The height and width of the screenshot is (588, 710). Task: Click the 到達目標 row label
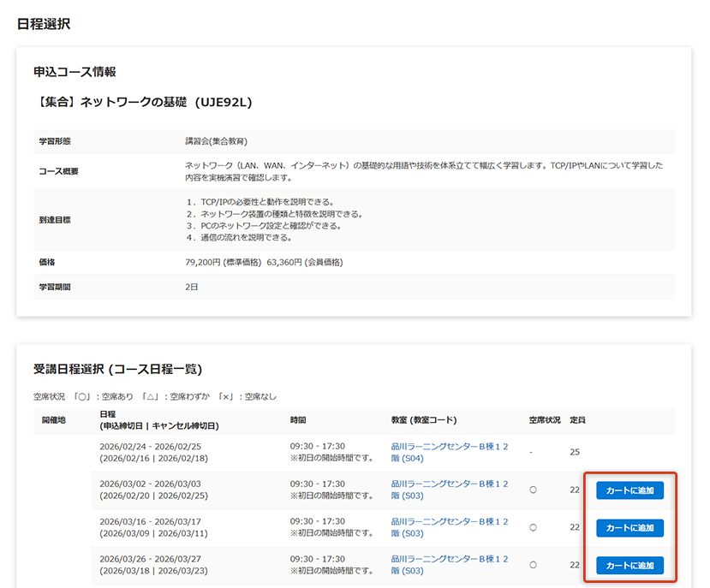pyautogui.click(x=55, y=220)
